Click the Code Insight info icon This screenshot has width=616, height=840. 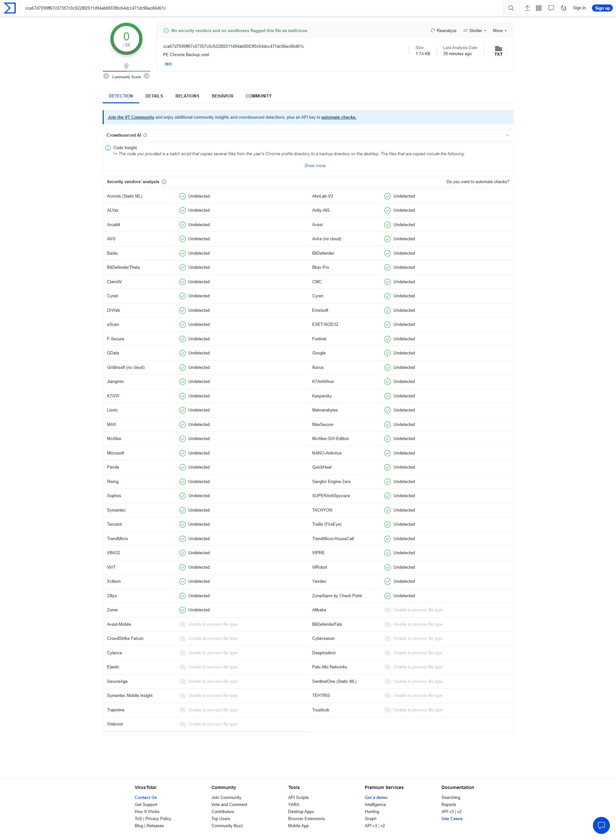click(108, 148)
